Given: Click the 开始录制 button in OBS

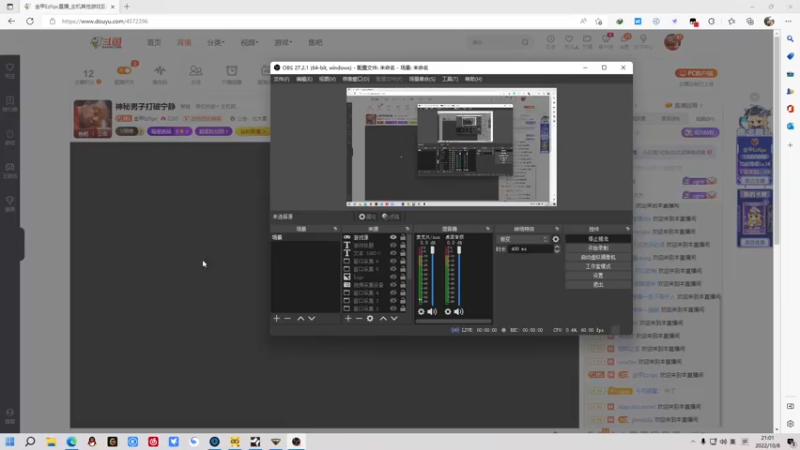Looking at the screenshot, I should pyautogui.click(x=598, y=248).
